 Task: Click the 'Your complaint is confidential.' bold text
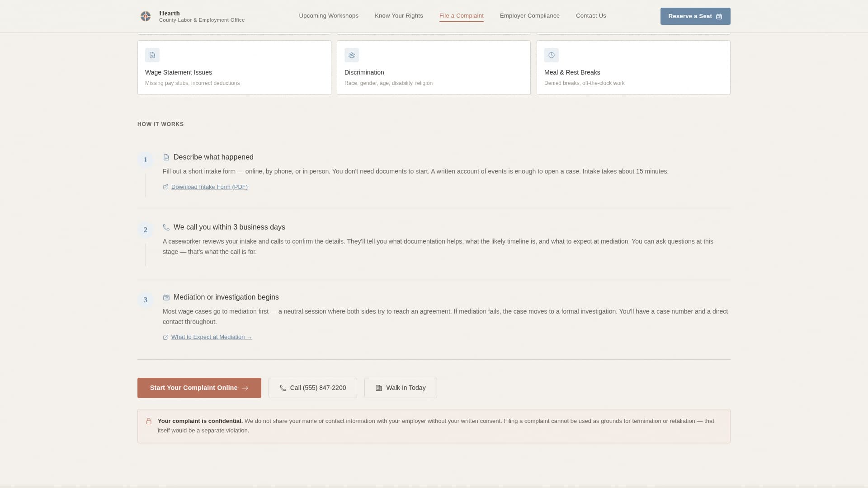pyautogui.click(x=200, y=421)
